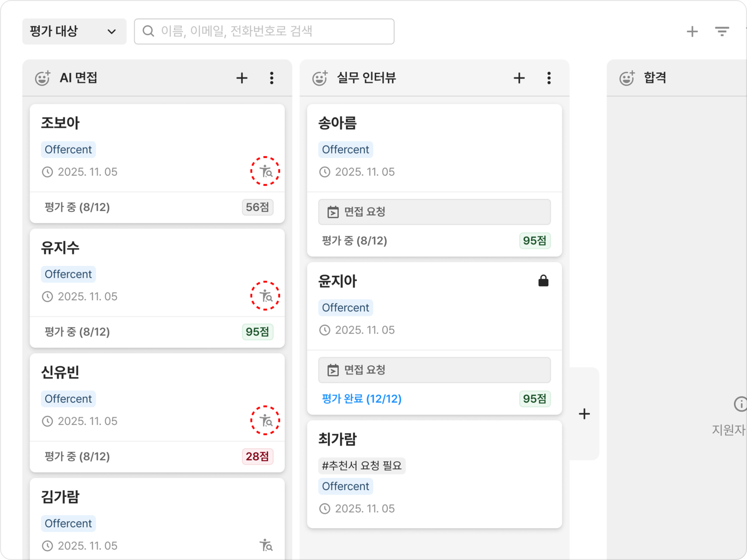This screenshot has height=560, width=747.
Task: Click the plus button between the columns
Action: click(x=584, y=414)
